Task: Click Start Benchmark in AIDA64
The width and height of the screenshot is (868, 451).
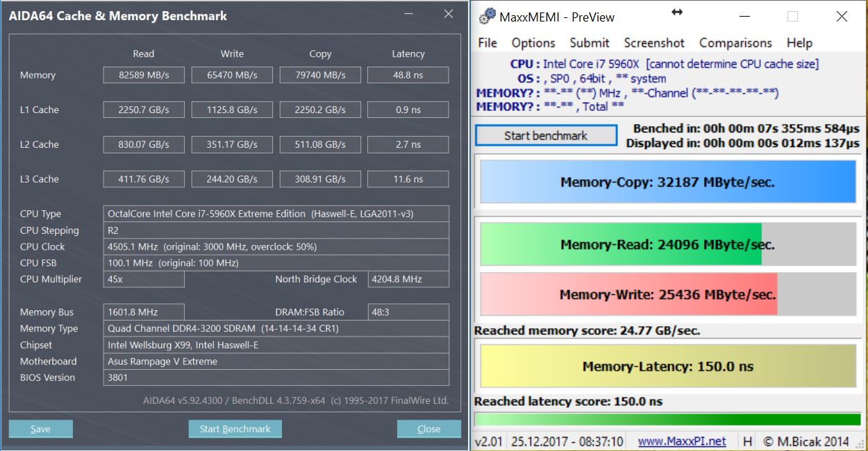Action: coord(235,429)
